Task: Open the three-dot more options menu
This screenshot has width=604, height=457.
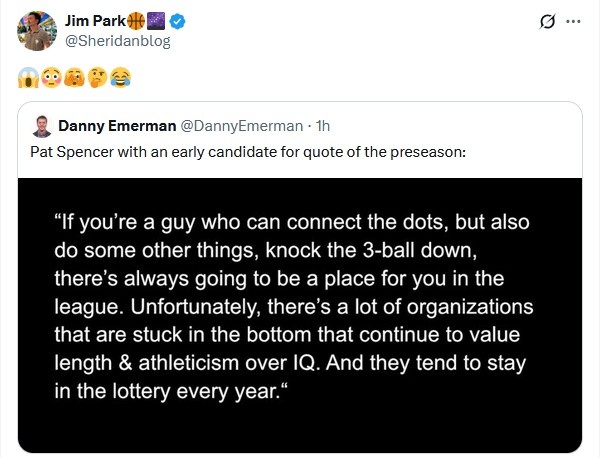Action: pyautogui.click(x=573, y=22)
